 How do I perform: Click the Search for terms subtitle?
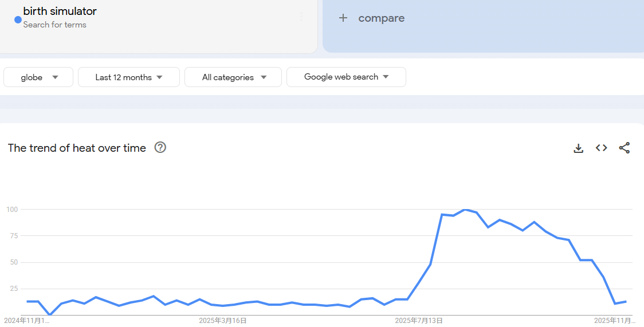[55, 25]
